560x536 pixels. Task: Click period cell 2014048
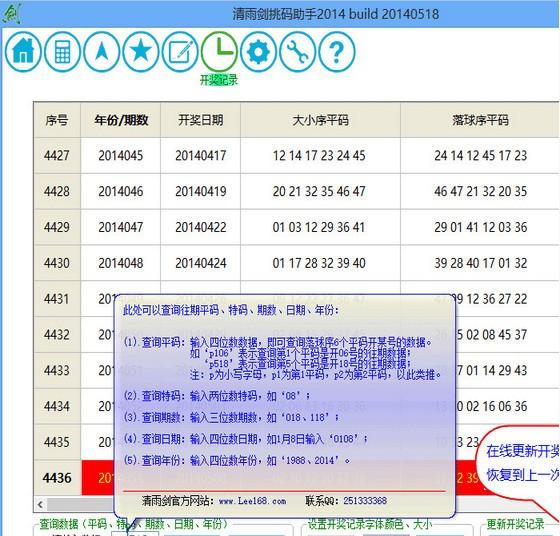point(121,263)
